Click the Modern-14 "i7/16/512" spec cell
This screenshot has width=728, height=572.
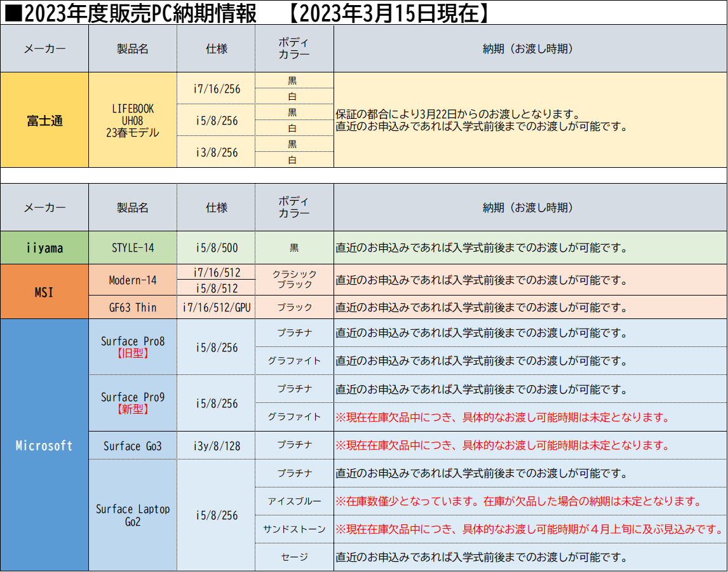(217, 272)
